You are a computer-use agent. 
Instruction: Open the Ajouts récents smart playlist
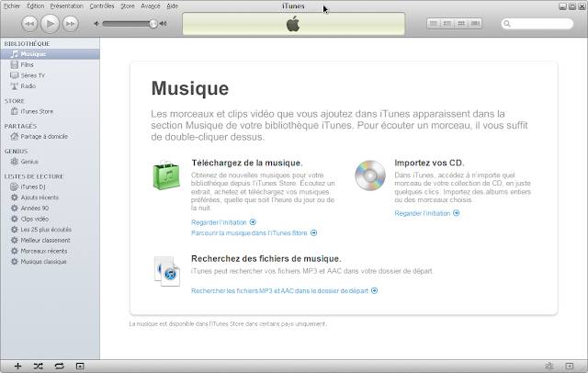pos(50,198)
